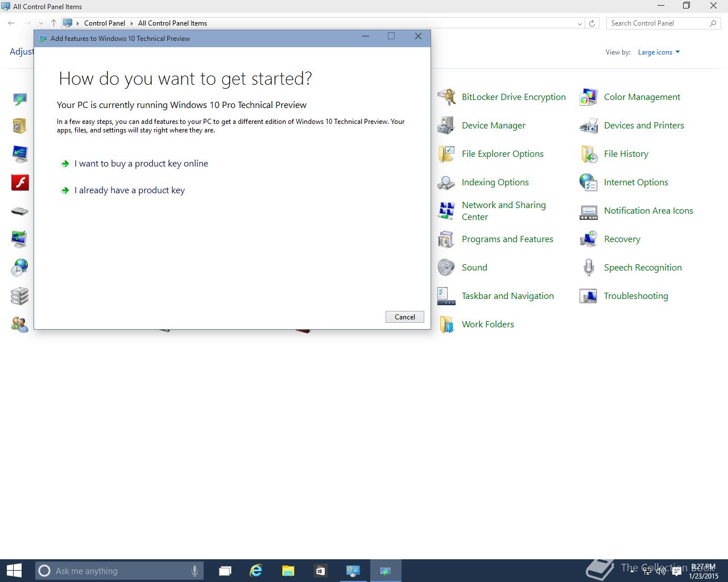Open the action center notifications icon

click(676, 571)
